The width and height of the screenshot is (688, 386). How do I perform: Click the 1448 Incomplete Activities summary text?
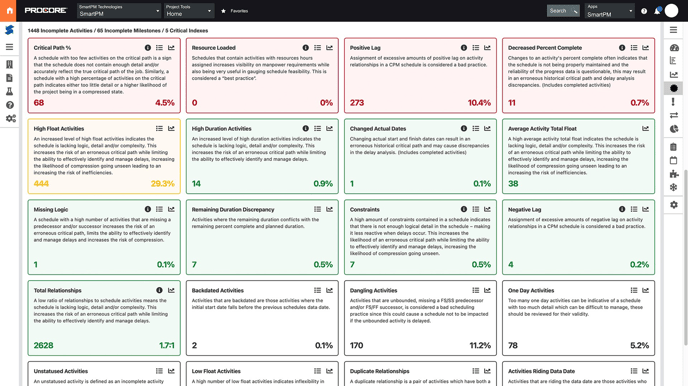[x=60, y=31]
